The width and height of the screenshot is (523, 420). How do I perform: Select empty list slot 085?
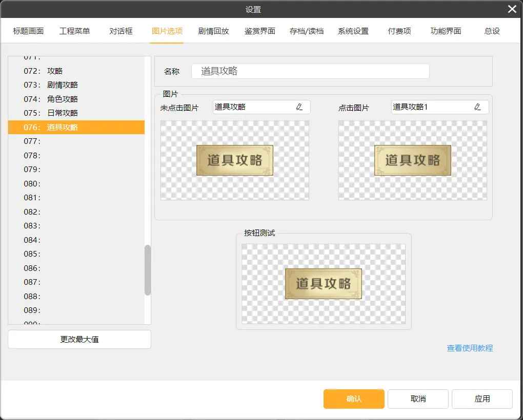[x=76, y=254]
